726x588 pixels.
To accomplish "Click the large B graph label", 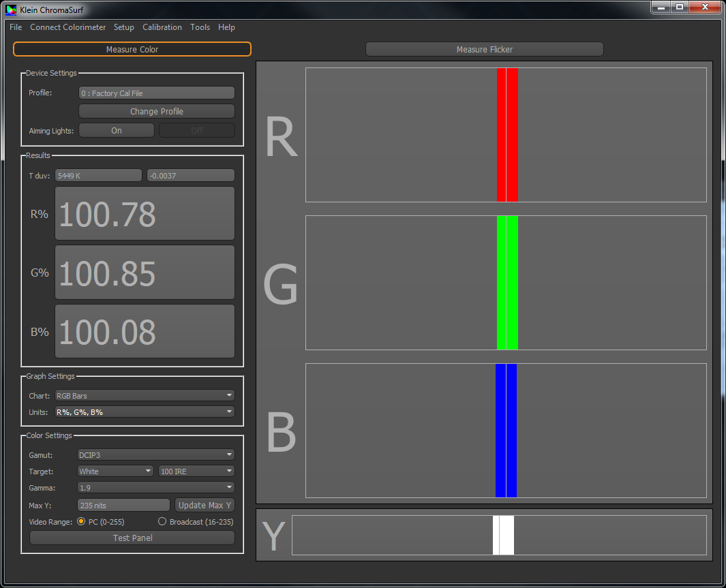I will tap(281, 432).
